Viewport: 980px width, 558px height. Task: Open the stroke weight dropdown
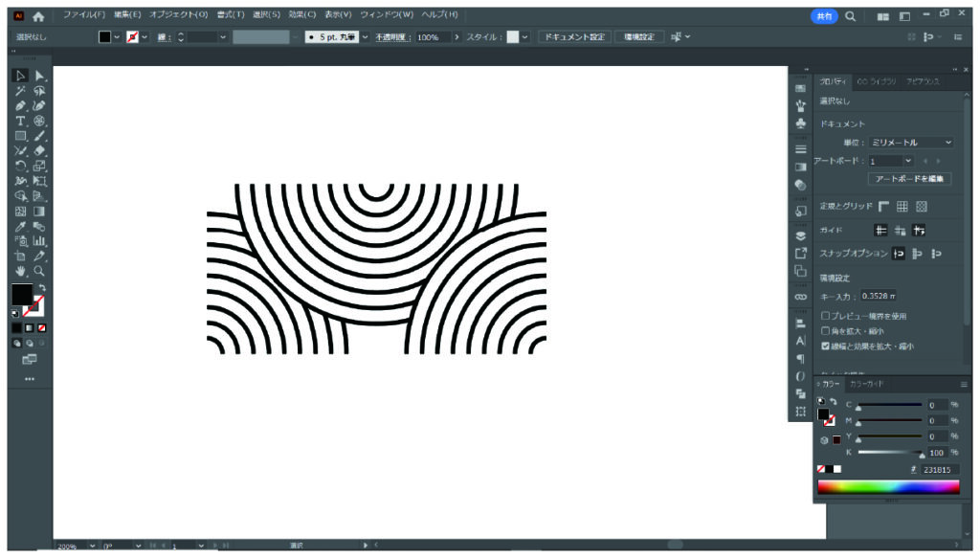click(222, 37)
